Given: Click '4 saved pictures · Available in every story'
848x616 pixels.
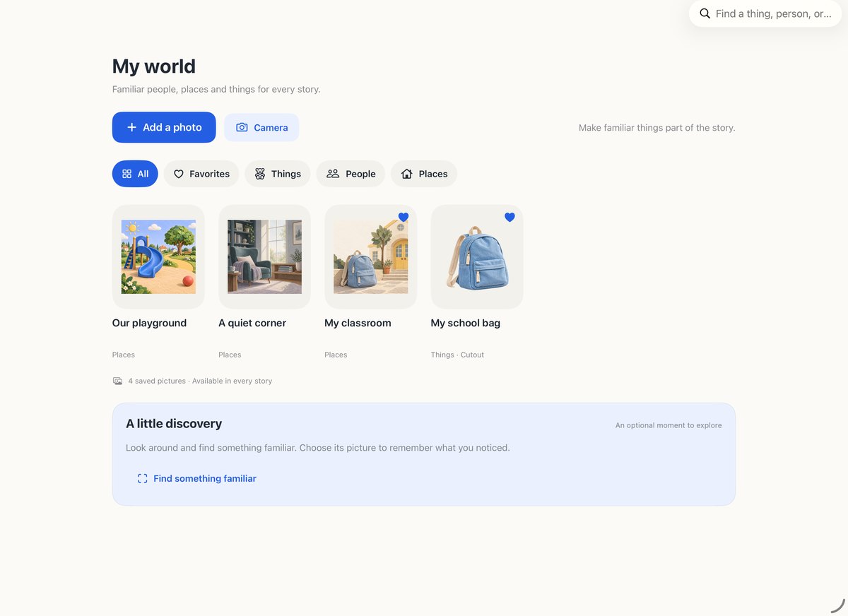Looking at the screenshot, I should point(200,381).
